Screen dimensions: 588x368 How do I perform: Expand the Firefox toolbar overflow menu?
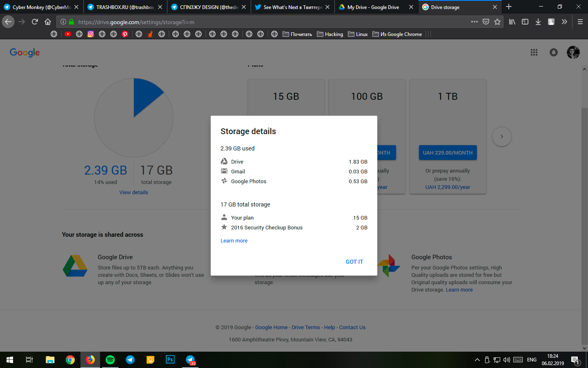pos(564,22)
